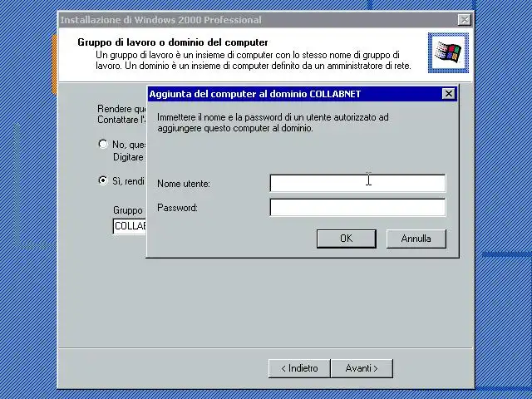532x399 pixels.
Task: Select the 'No' workgroup radio button
Action: click(x=103, y=144)
